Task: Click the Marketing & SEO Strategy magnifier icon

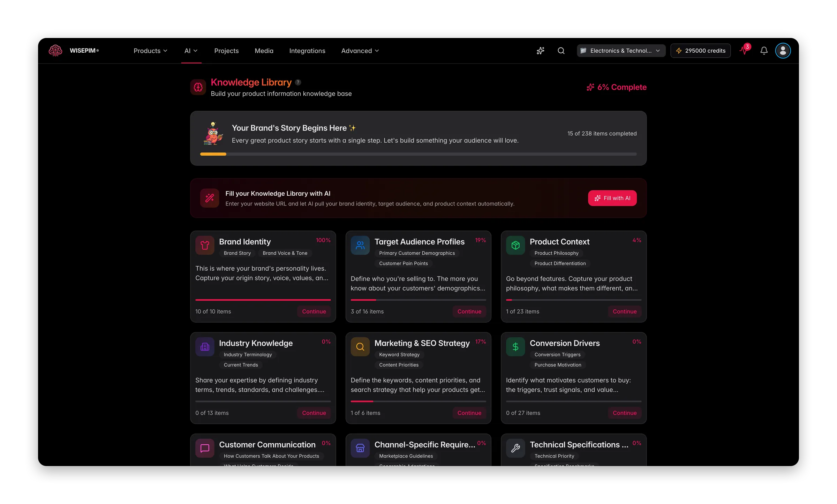Action: (360, 347)
